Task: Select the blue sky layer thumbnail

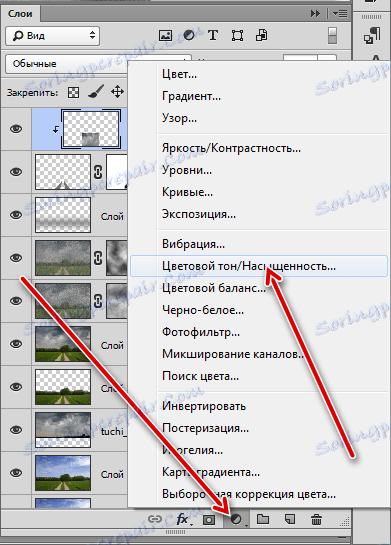Action: [x=63, y=473]
